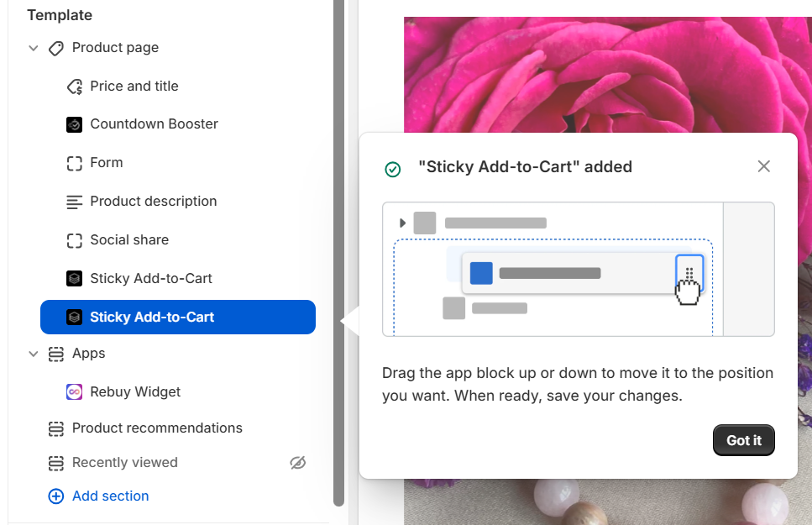Image resolution: width=812 pixels, height=525 pixels.
Task: Click the Rebuy Widget app icon
Action: [75, 392]
